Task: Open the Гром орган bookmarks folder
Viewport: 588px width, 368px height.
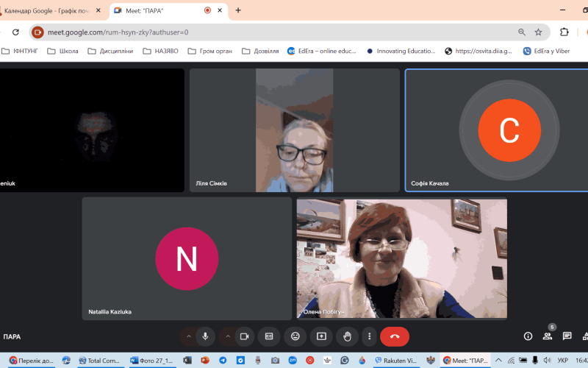Action: (210, 51)
